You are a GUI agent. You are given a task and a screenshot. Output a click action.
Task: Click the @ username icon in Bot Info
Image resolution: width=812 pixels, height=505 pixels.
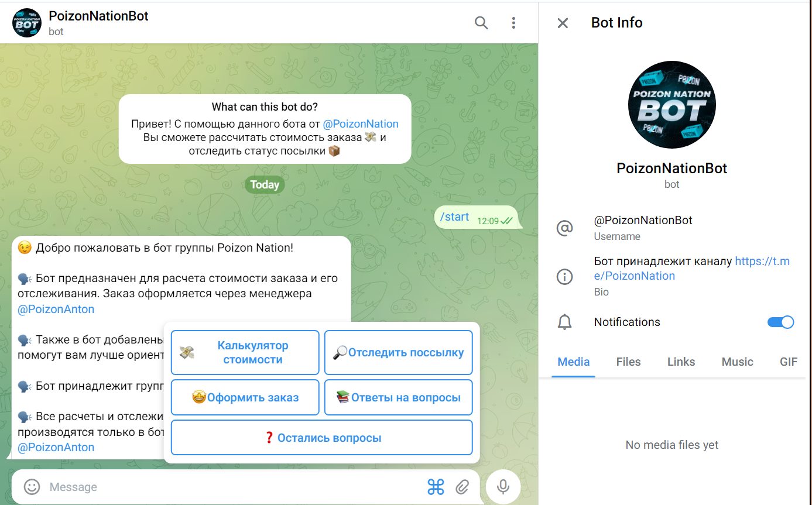click(x=564, y=228)
